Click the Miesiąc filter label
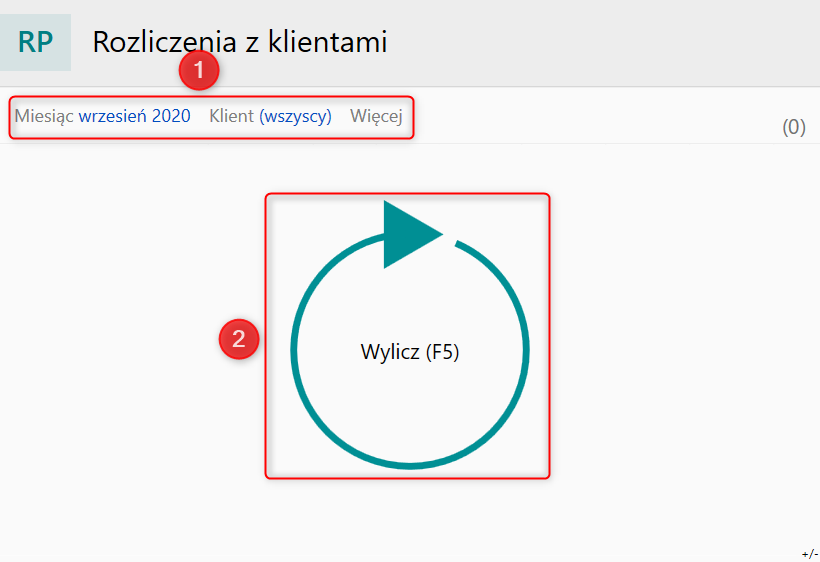 click(44, 116)
